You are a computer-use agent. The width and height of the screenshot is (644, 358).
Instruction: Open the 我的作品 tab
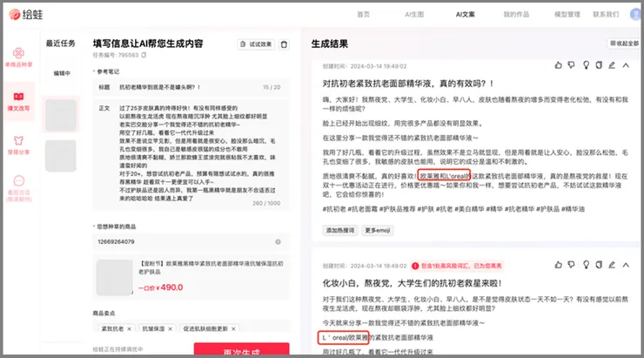point(516,15)
